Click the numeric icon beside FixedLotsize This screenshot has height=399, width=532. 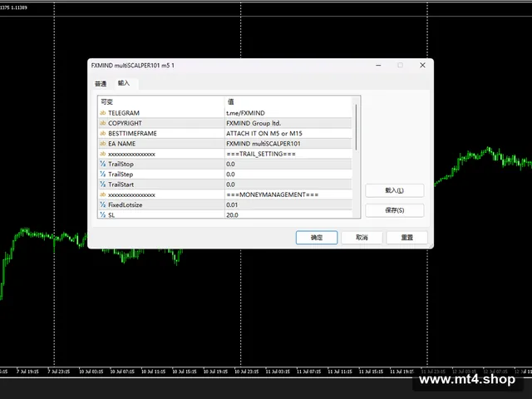[x=103, y=204]
